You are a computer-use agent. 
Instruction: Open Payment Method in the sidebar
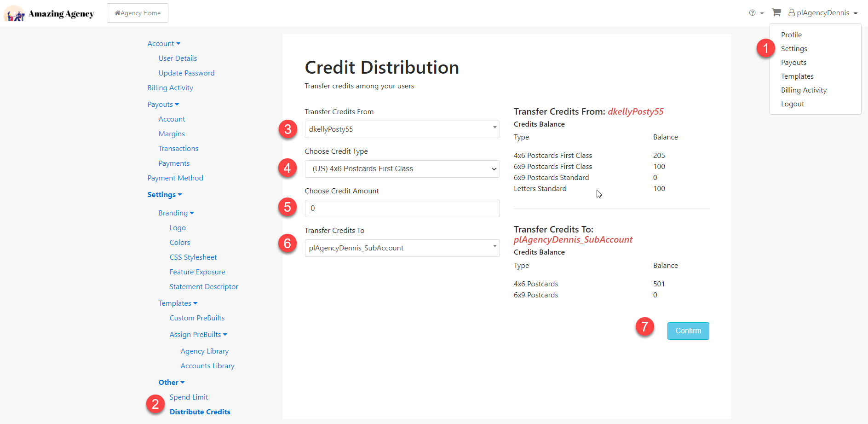[175, 178]
